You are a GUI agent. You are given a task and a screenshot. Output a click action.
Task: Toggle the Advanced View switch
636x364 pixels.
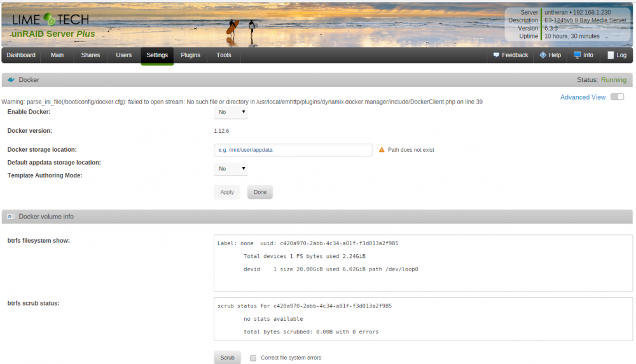coord(617,97)
